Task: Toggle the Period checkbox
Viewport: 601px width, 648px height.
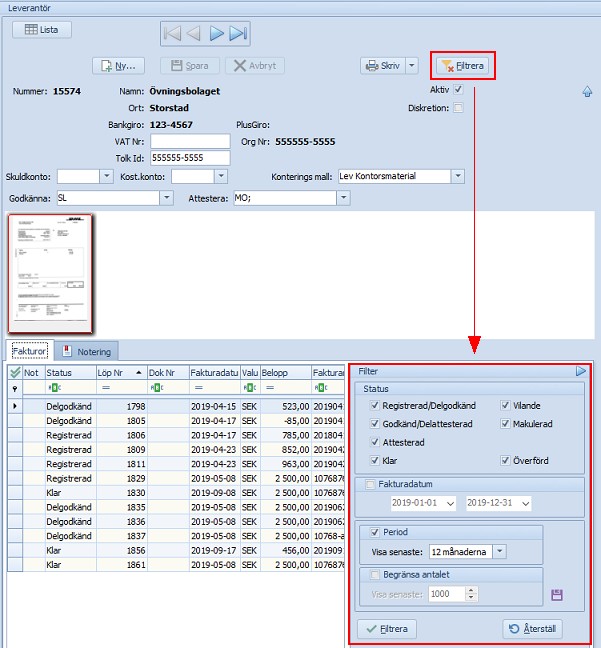Action: tap(374, 532)
